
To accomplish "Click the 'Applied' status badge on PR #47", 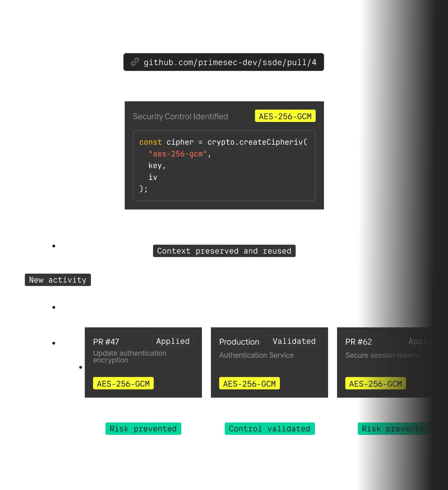I will tap(173, 341).
